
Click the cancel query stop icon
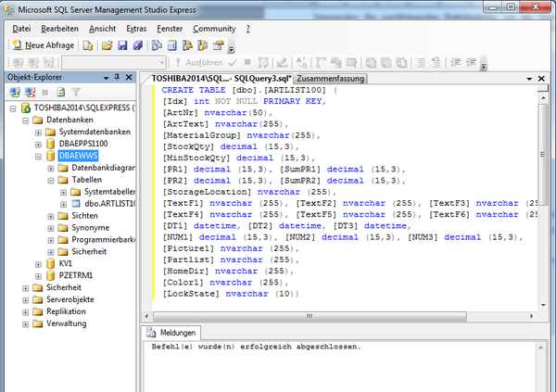click(247, 62)
